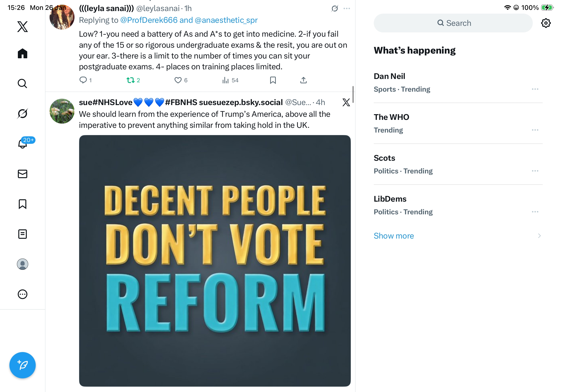Image resolution: width=561 pixels, height=392 pixels.
Task: Click the Search input field
Action: (x=453, y=23)
